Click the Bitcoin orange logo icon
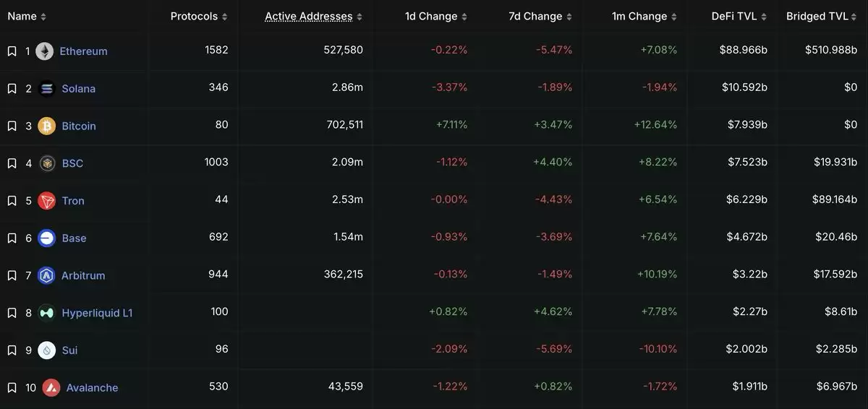The image size is (868, 409). click(47, 126)
